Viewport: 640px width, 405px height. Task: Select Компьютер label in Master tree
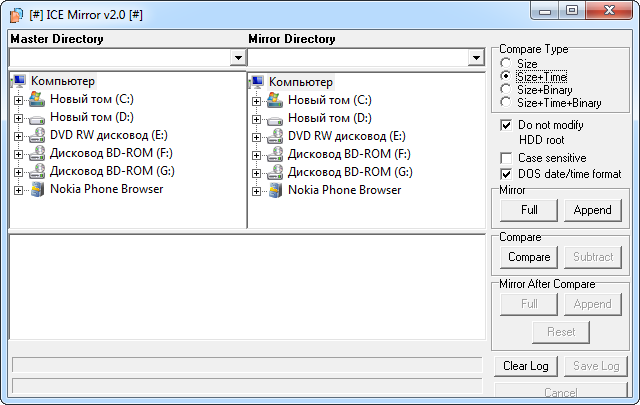click(x=63, y=81)
